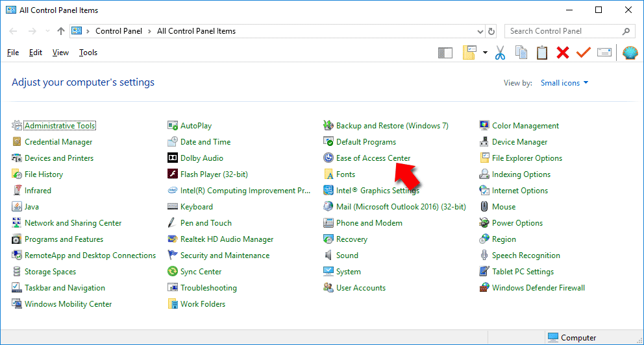
Task: Click the Mouse icon
Action: [484, 207]
